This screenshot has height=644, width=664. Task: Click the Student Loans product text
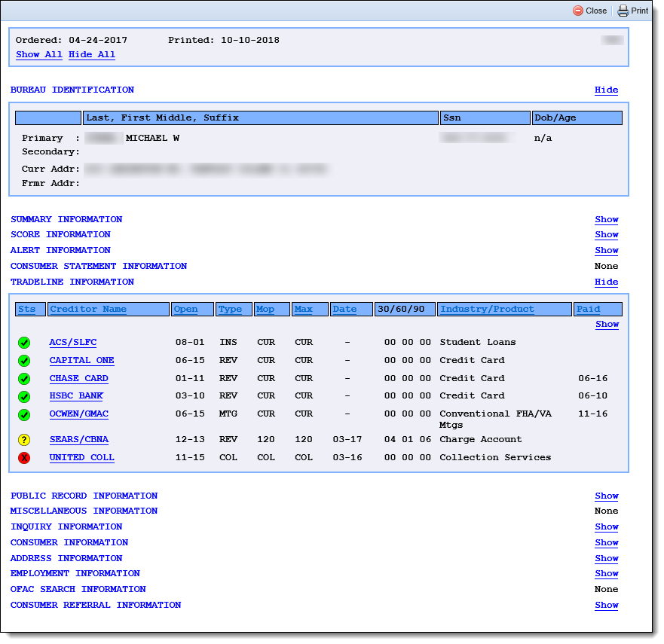pos(478,342)
